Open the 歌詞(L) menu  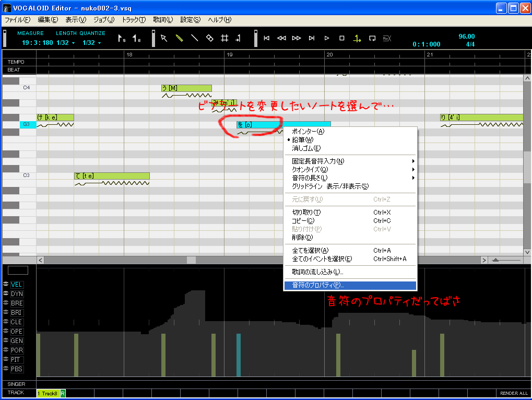click(x=163, y=20)
